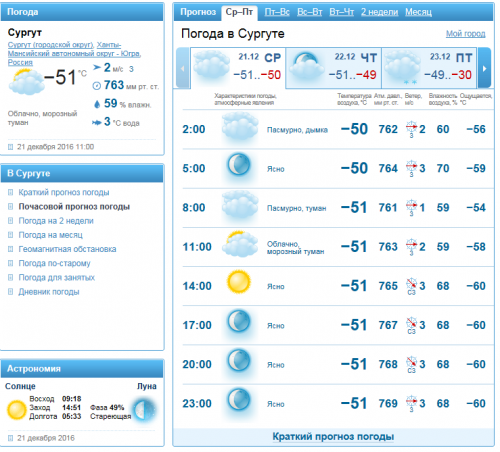Click current weather cloud icon beside −51
Image resolution: width=500 pixels, height=452 pixels.
[x=27, y=82]
